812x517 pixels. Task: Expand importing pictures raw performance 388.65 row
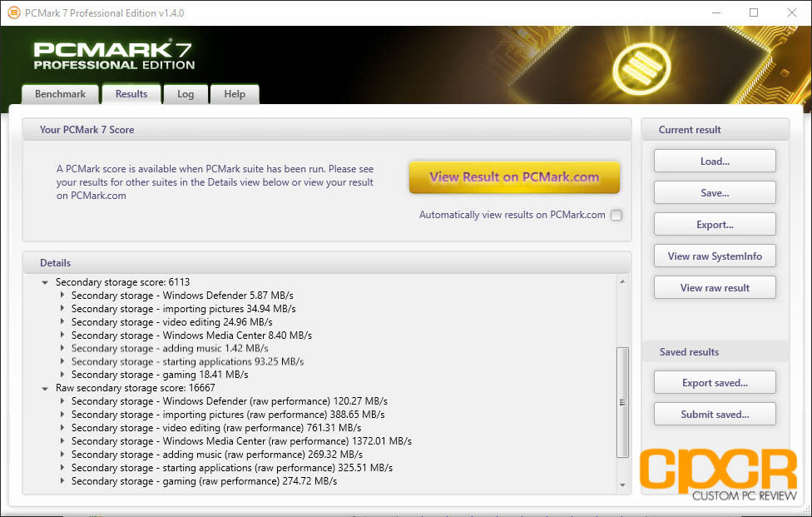tap(62, 415)
